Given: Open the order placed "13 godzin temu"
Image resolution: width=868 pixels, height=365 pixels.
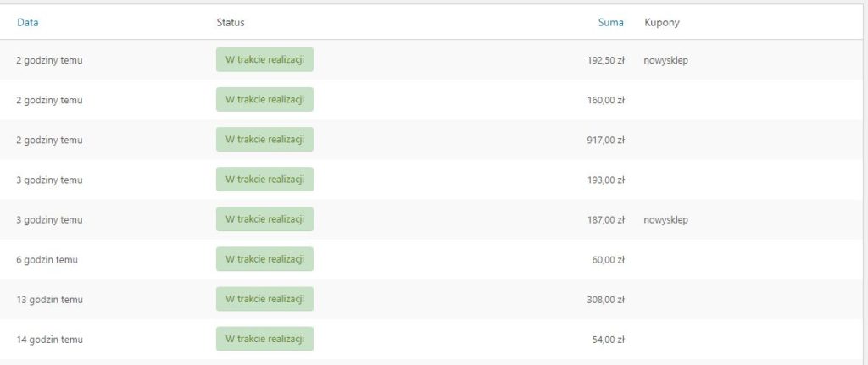Looking at the screenshot, I should (x=50, y=300).
